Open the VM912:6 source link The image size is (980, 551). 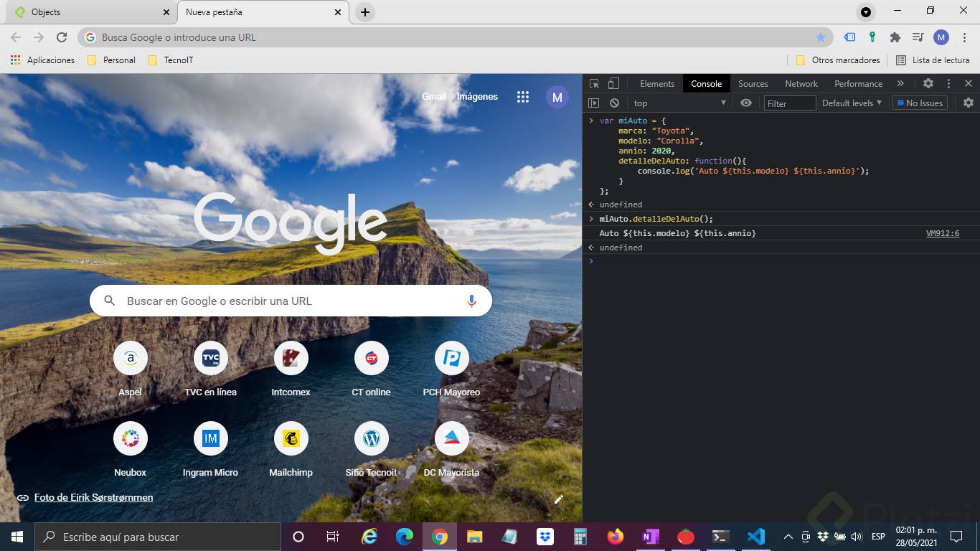click(943, 233)
